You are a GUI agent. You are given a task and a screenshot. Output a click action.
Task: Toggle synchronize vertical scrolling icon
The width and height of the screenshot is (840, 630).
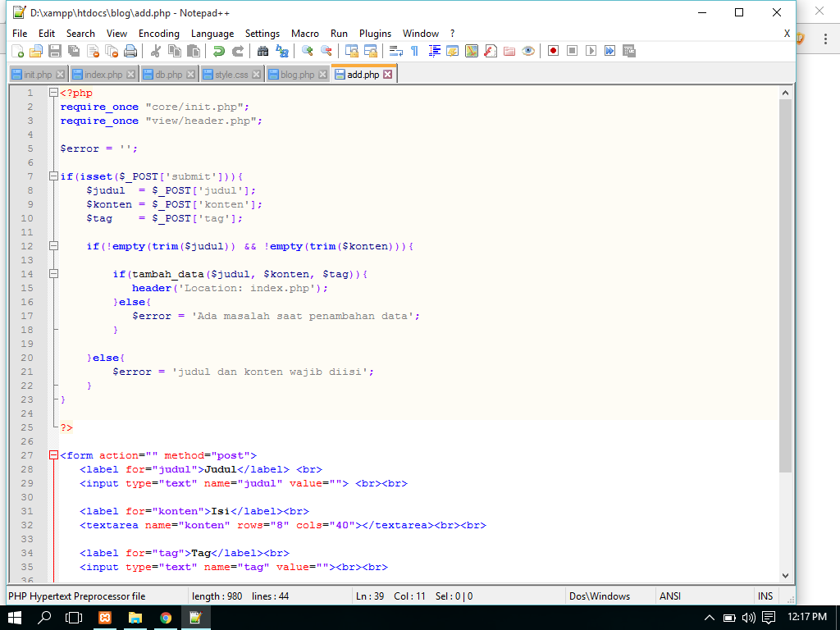tap(351, 51)
